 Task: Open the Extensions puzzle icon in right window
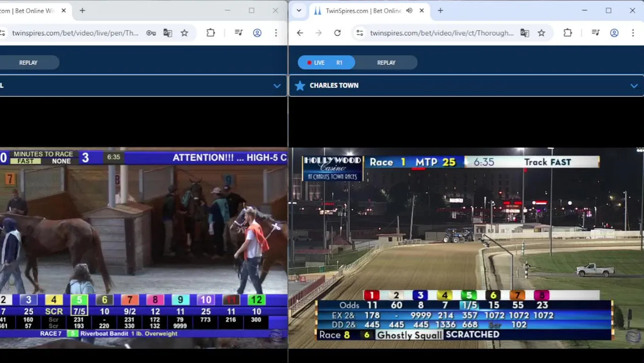point(567,33)
